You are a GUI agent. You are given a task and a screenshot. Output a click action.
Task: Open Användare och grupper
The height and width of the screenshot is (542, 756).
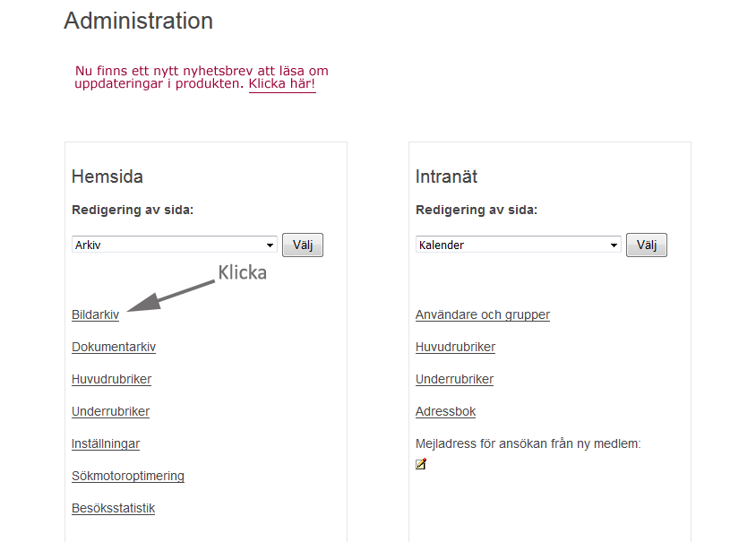(483, 314)
